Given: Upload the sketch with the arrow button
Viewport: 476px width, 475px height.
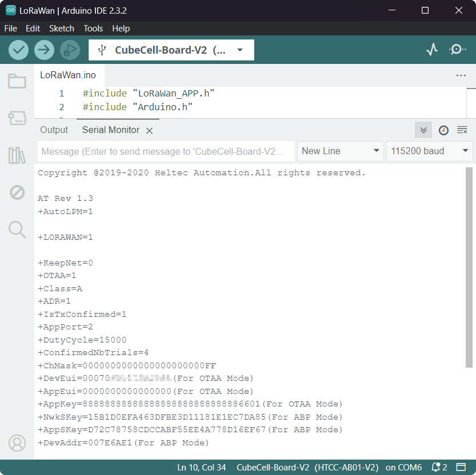Looking at the screenshot, I should pos(44,50).
